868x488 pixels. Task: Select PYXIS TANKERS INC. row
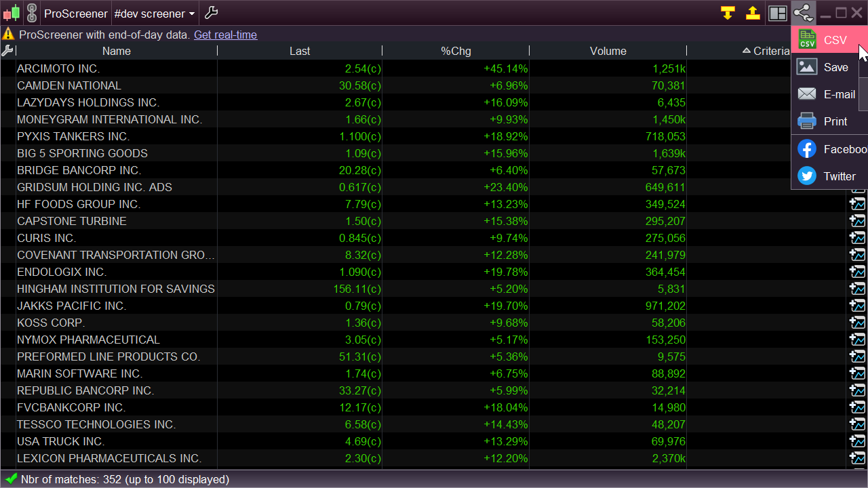click(73, 136)
